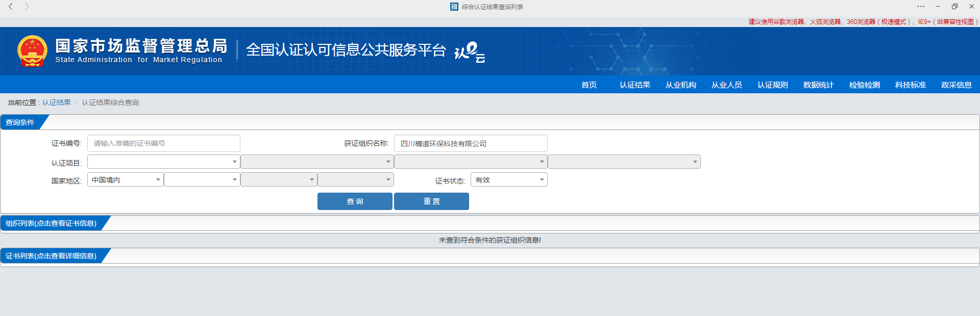Click the 证书状态 label
Image resolution: width=980 pixels, height=316 pixels.
tap(450, 180)
